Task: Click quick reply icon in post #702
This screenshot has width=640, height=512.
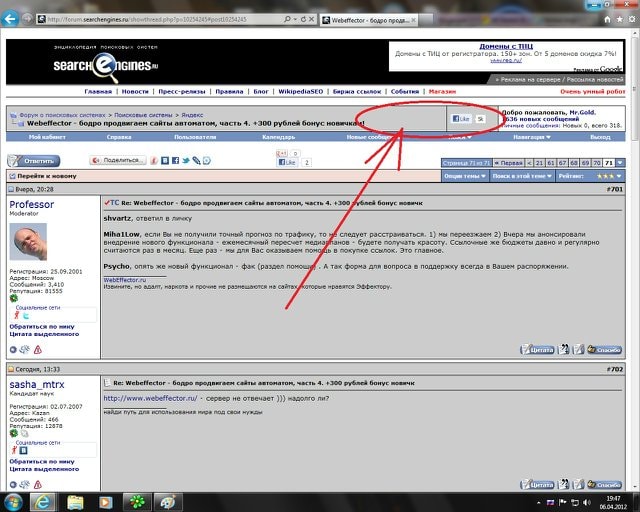Action: [578, 484]
